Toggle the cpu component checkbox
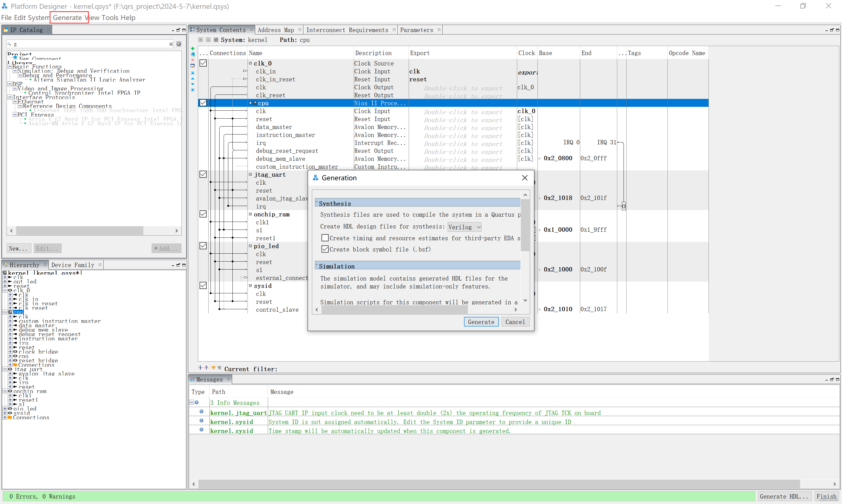This screenshot has height=504, width=842. (203, 103)
